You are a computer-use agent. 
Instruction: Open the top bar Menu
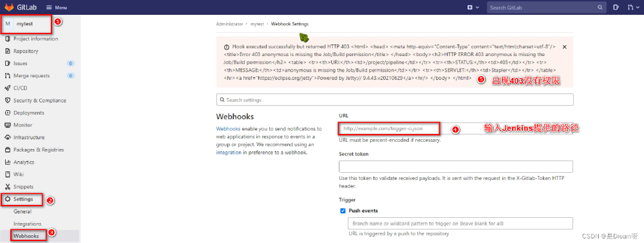pyautogui.click(x=57, y=7)
